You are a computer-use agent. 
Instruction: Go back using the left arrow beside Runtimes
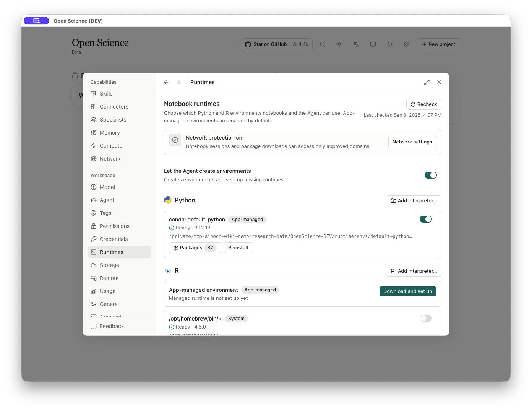click(x=166, y=82)
